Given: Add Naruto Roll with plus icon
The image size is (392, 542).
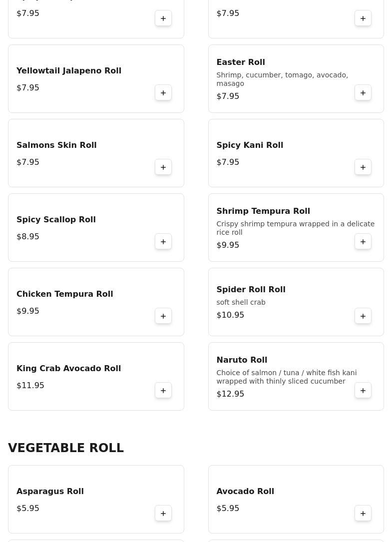Looking at the screenshot, I should (363, 390).
